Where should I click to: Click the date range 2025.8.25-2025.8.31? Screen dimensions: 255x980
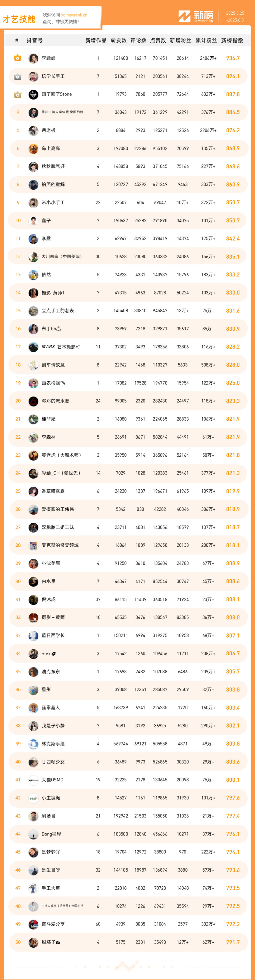[x=236, y=16]
